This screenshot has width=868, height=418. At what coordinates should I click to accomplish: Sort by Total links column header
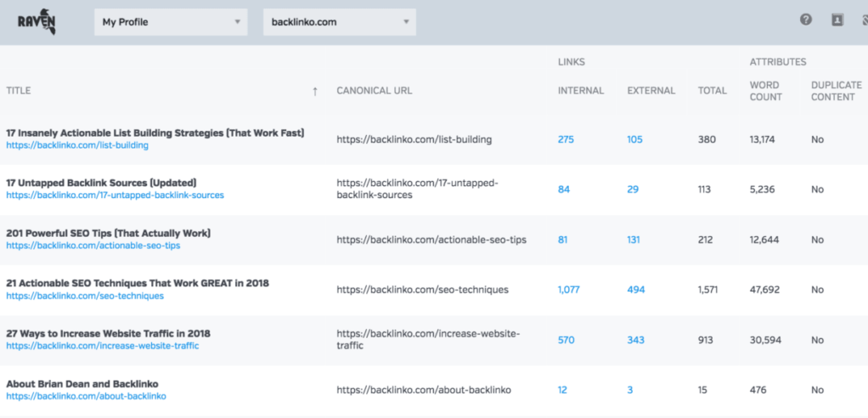[713, 91]
